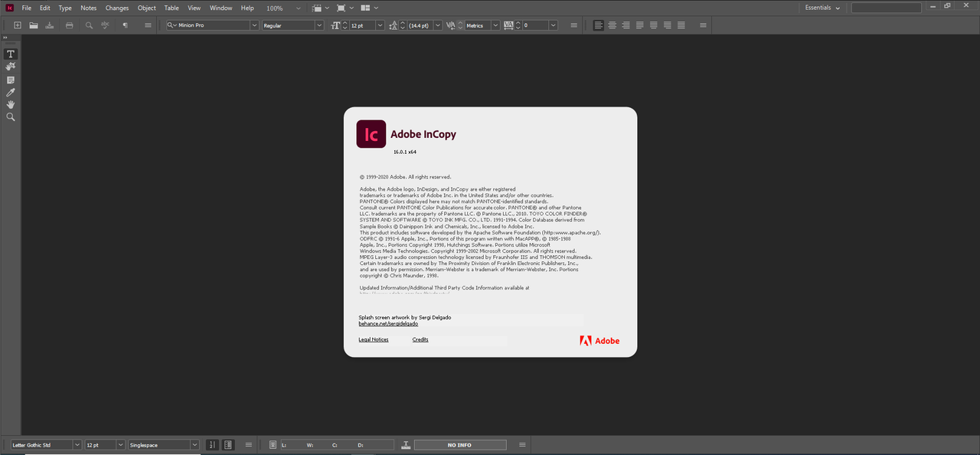Viewport: 980px width, 455px height.
Task: Click the Check Spelling abc icon
Action: pos(105,25)
